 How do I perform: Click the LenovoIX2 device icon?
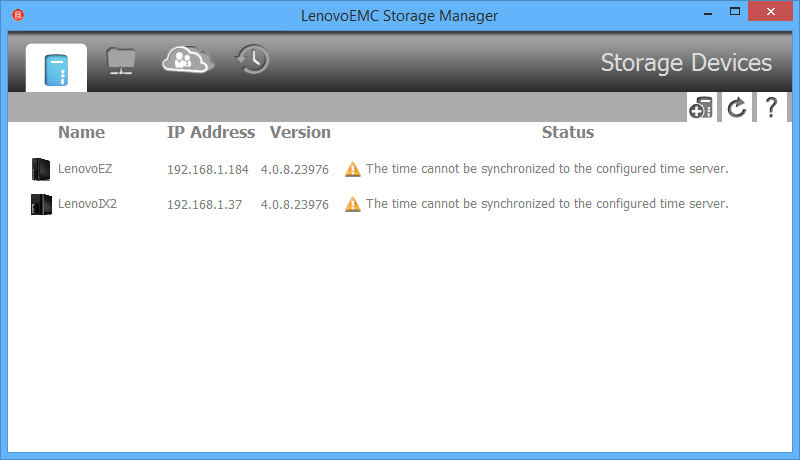[41, 204]
